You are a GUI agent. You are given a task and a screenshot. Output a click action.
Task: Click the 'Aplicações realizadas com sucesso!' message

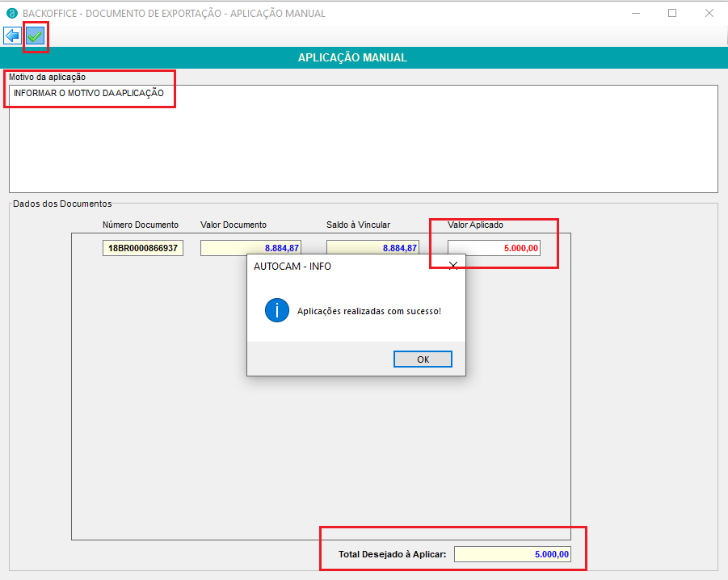click(x=369, y=311)
